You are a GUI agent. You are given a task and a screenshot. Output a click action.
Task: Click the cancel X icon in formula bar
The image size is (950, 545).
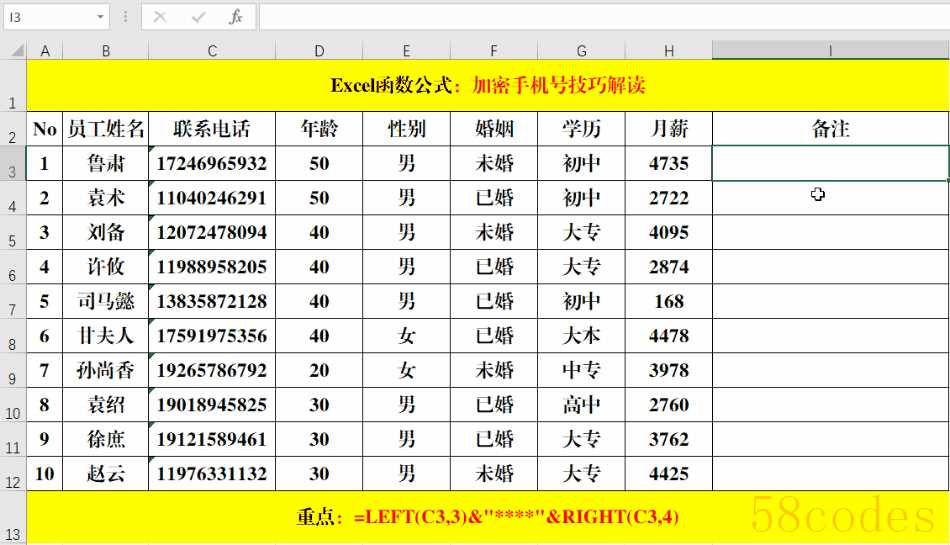[160, 17]
